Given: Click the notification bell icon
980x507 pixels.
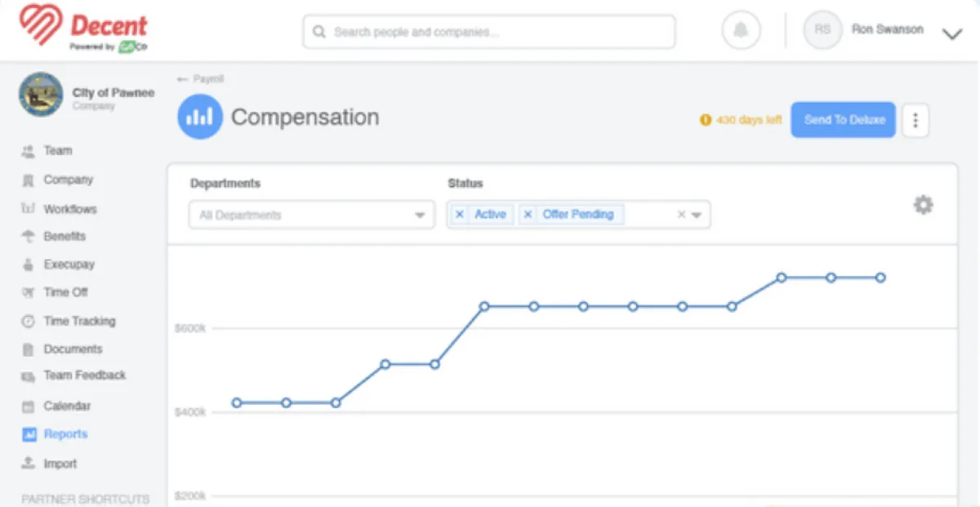Looking at the screenshot, I should [x=741, y=31].
